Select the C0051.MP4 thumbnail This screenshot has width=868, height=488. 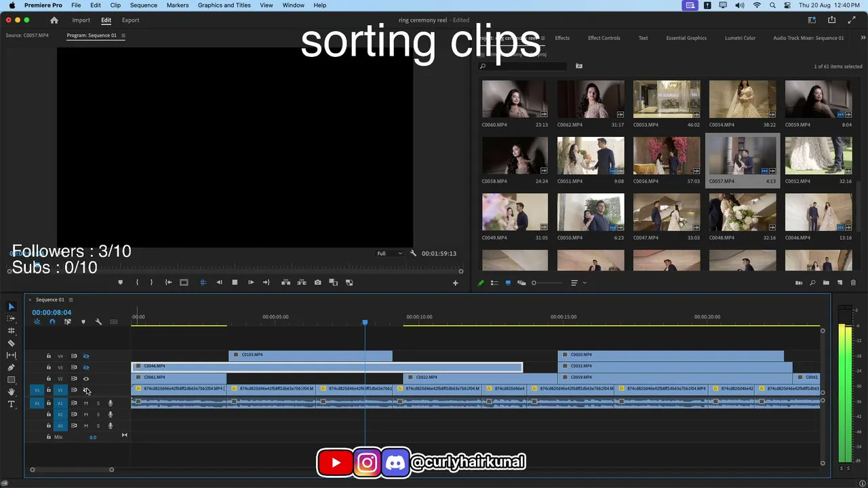(x=591, y=156)
